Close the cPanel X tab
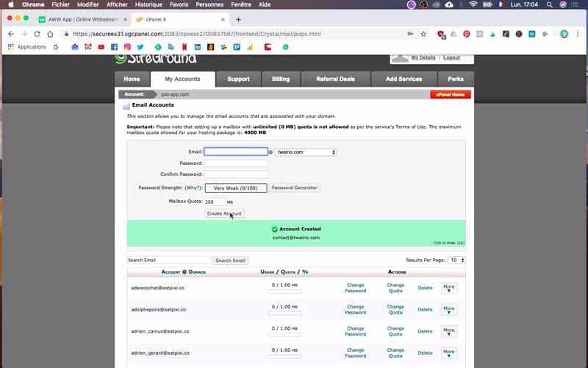 [223, 20]
